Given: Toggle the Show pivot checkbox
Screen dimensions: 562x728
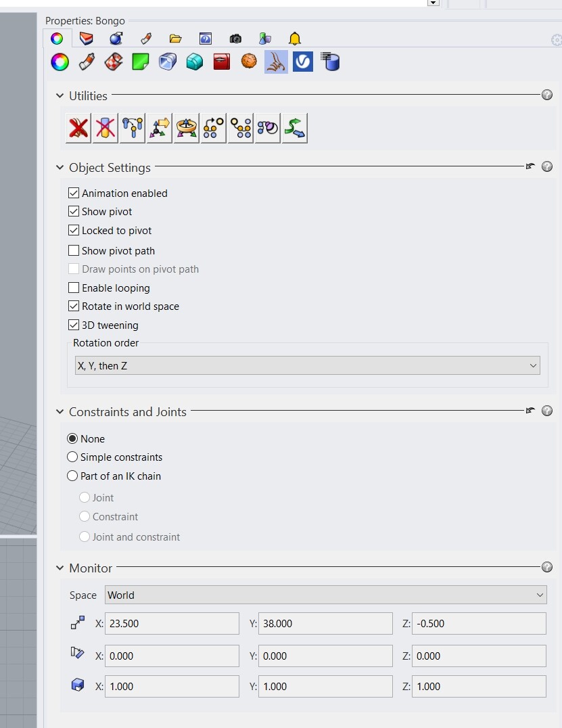Looking at the screenshot, I should [x=73, y=211].
